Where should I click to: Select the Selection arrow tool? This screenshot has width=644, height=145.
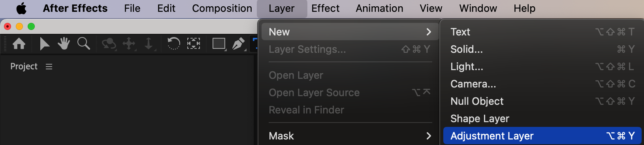(45, 43)
